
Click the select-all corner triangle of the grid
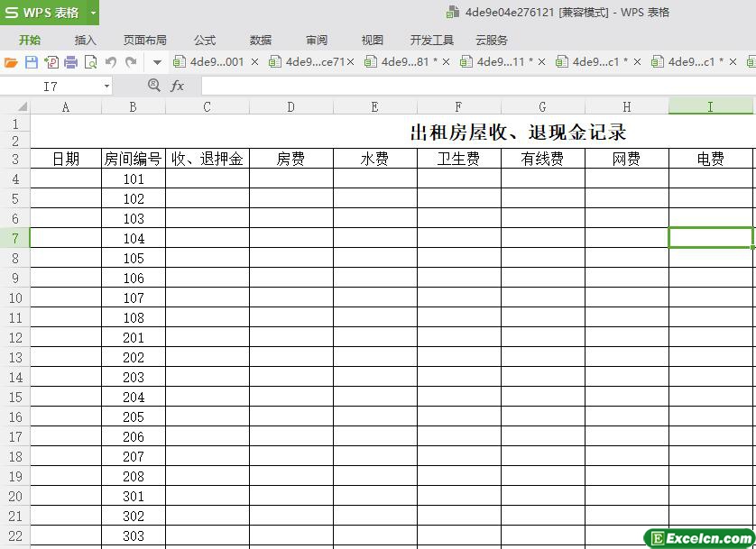pyautogui.click(x=23, y=107)
